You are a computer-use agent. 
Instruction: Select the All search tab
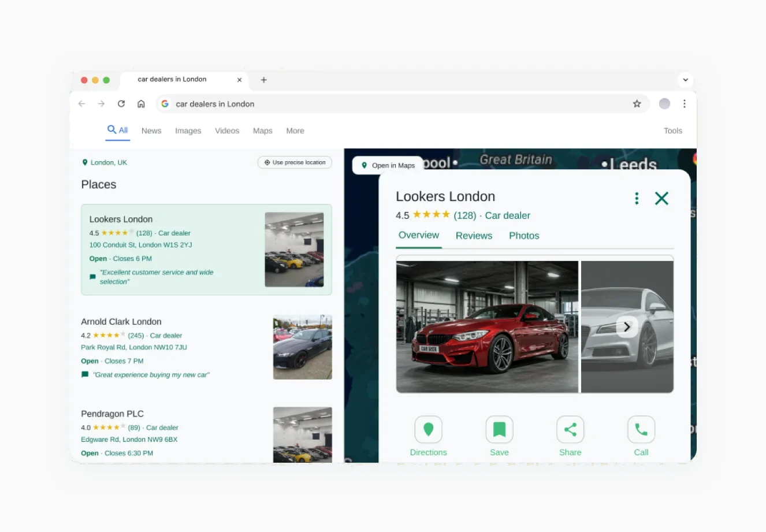pos(118,131)
